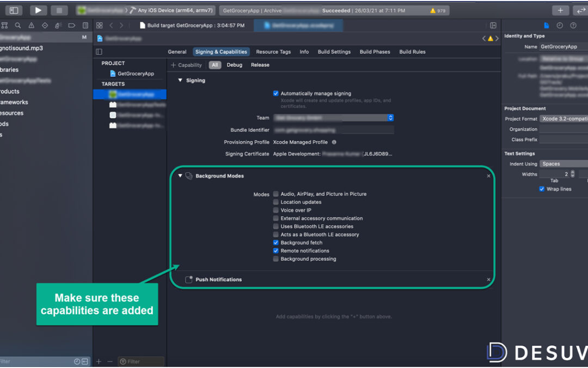The image size is (588, 368).
Task: Open the Project Format dropdown
Action: click(564, 119)
